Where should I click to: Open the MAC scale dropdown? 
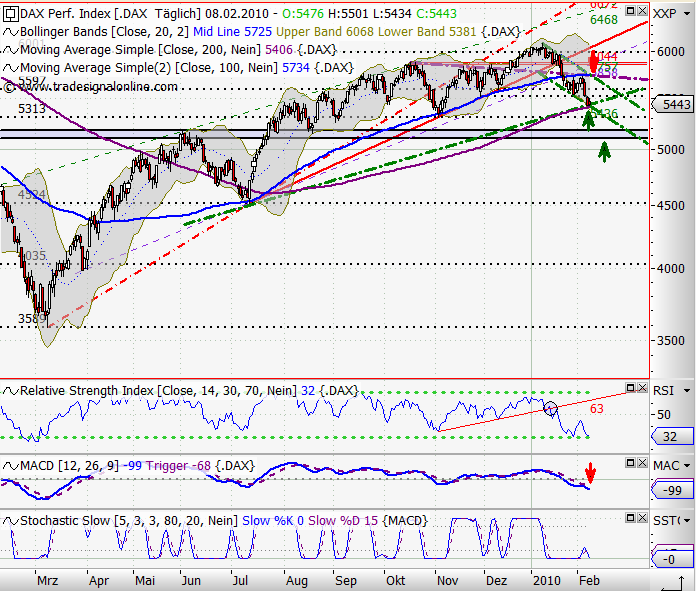(x=688, y=466)
